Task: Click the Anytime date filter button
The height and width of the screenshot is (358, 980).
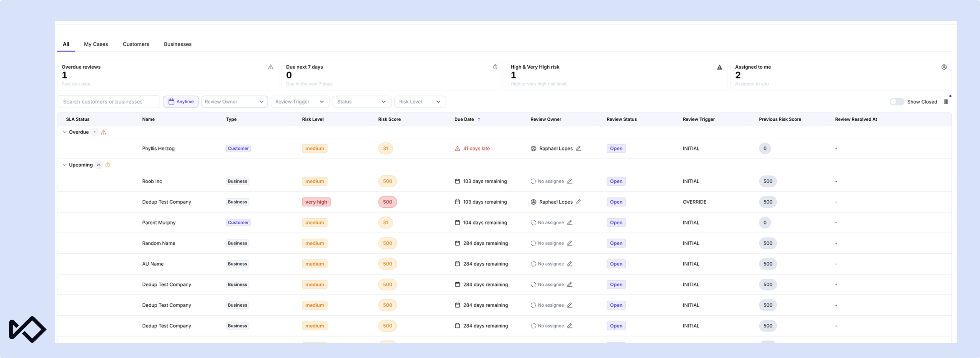Action: (x=181, y=102)
